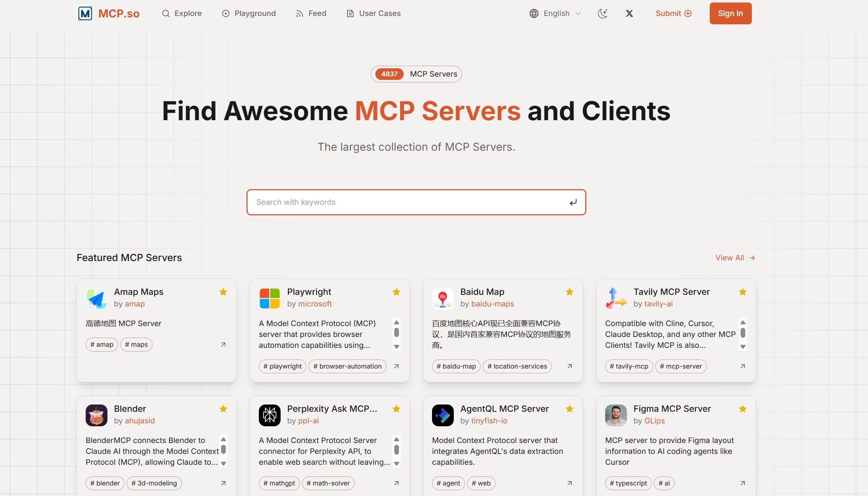868x496 pixels.
Task: Click the star on Baidu Map card
Action: [570, 292]
